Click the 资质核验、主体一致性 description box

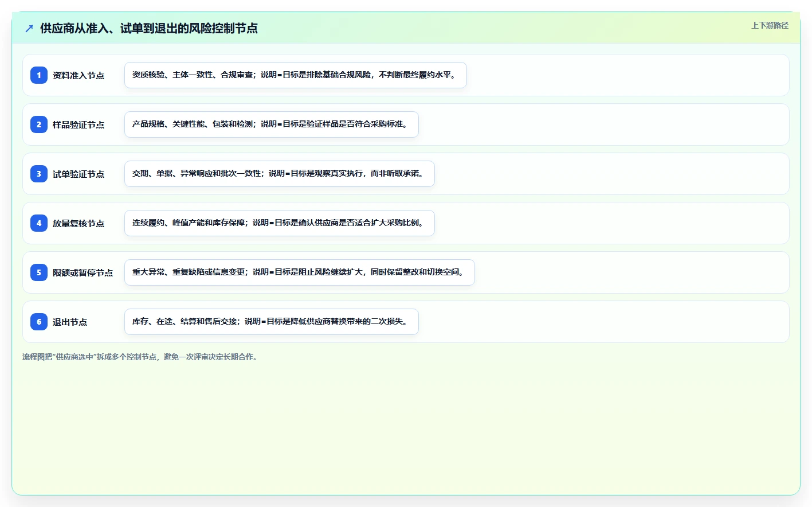[296, 75]
